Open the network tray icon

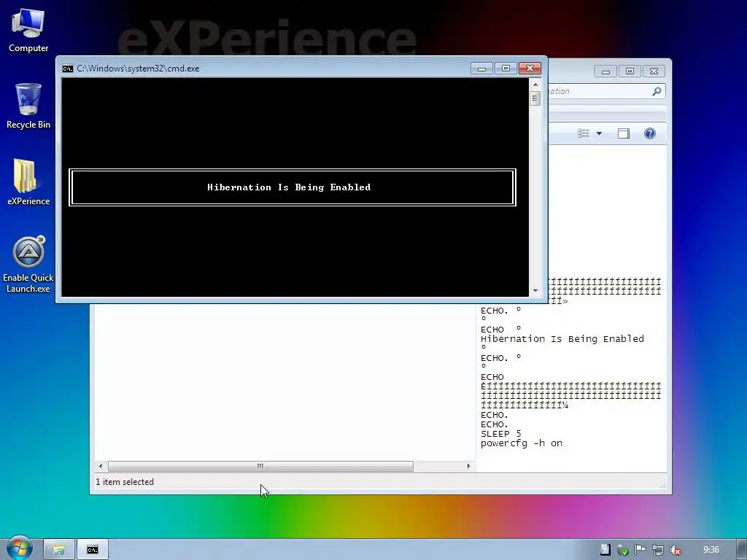point(658,550)
